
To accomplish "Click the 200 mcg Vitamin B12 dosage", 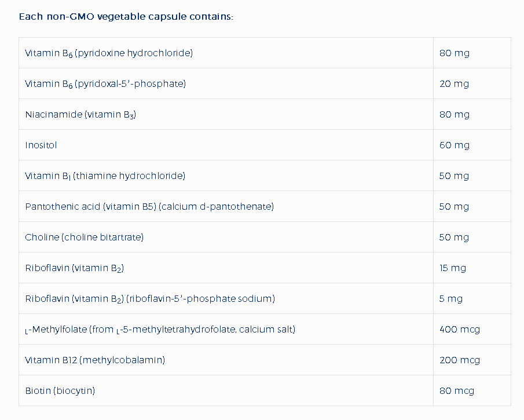I will coord(459,360).
